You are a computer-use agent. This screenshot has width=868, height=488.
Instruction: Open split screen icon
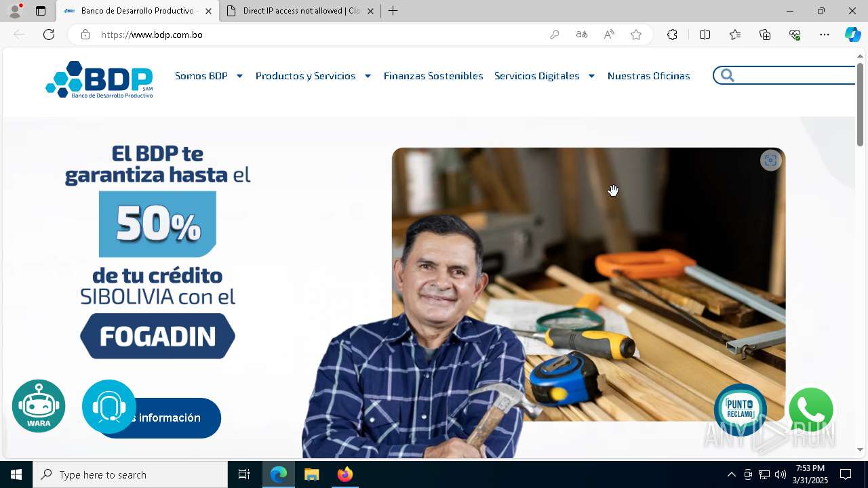click(705, 35)
